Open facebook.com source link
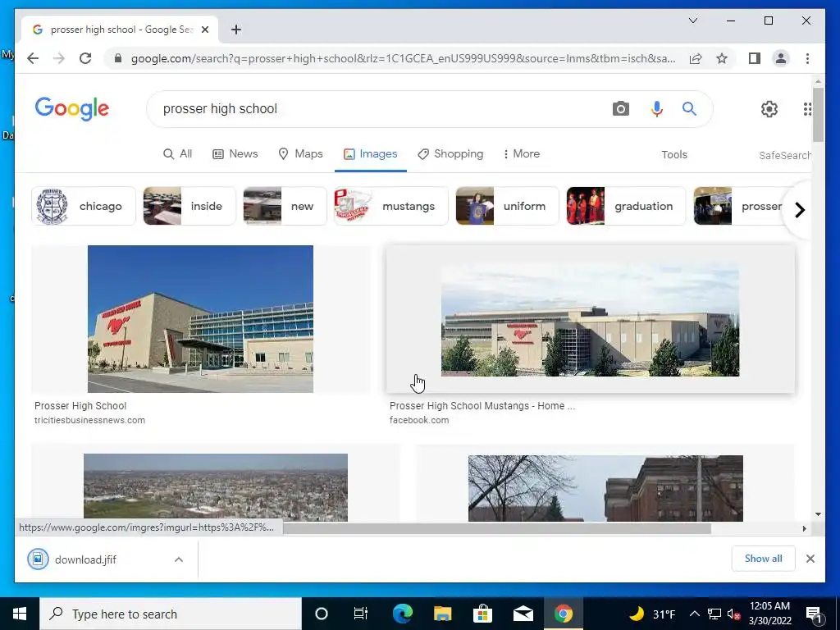This screenshot has width=840, height=630. tap(419, 420)
